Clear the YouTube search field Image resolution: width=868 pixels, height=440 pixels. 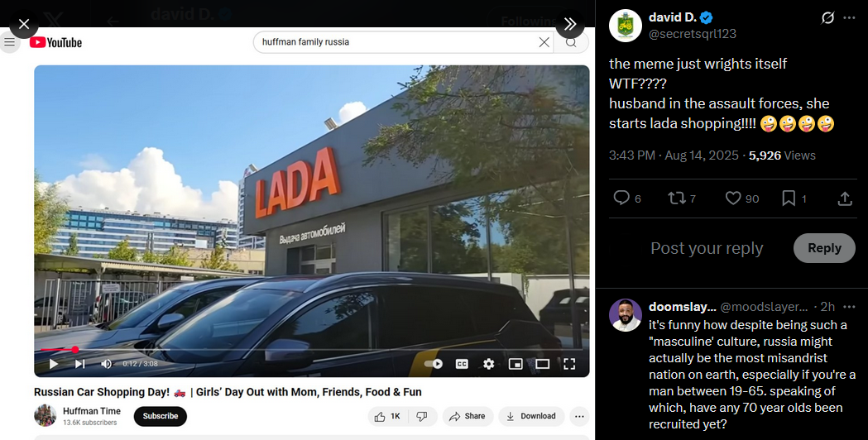[x=544, y=42]
